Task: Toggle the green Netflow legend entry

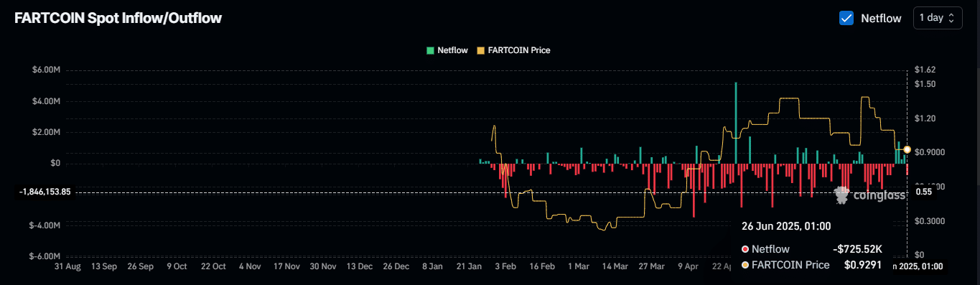Action: tap(447, 50)
